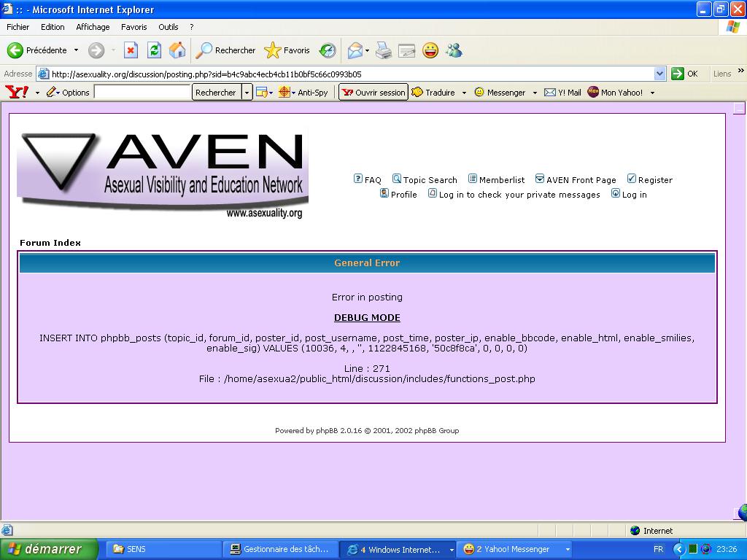Open the History clock icon
This screenshot has width=747, height=560.
[328, 50]
